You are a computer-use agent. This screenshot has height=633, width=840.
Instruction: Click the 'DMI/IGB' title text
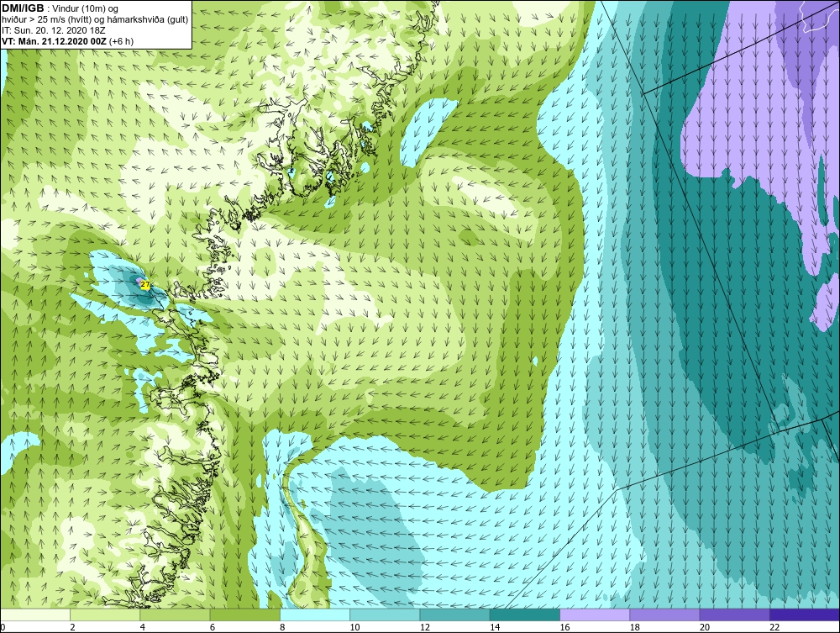point(23,8)
